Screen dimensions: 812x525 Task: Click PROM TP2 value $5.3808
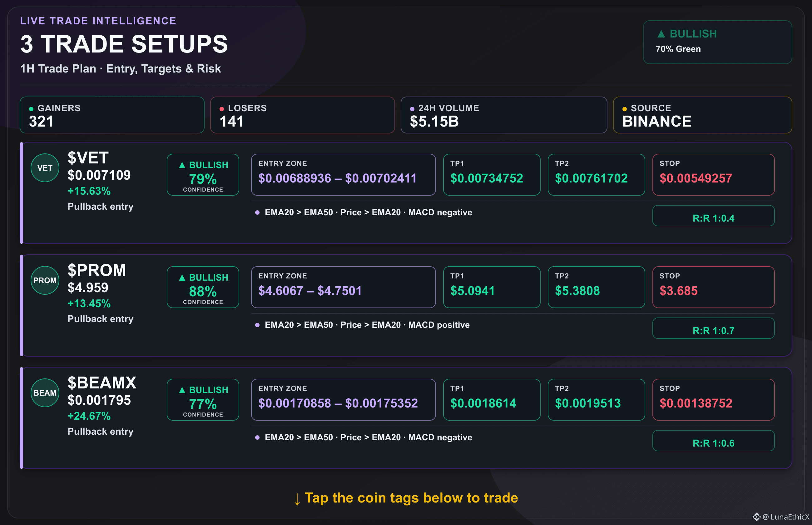tap(577, 291)
